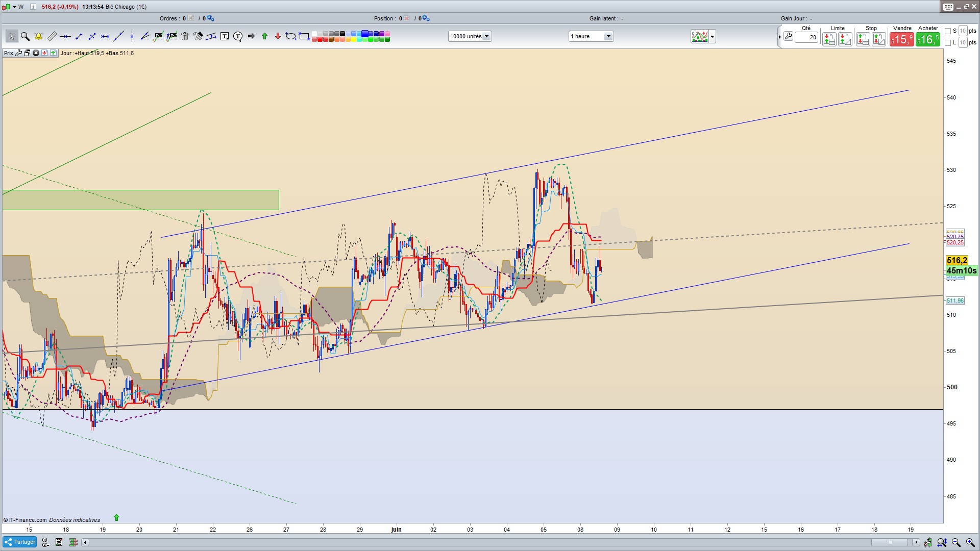Enable the S stop points checkbox
Screen dimensions: 980x551
(948, 31)
